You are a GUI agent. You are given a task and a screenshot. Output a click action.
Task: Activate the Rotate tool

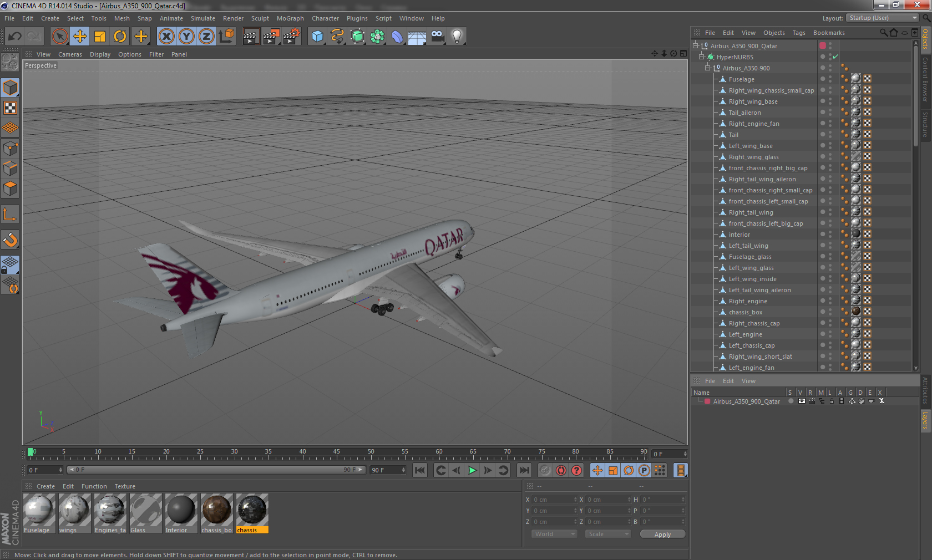pyautogui.click(x=120, y=37)
